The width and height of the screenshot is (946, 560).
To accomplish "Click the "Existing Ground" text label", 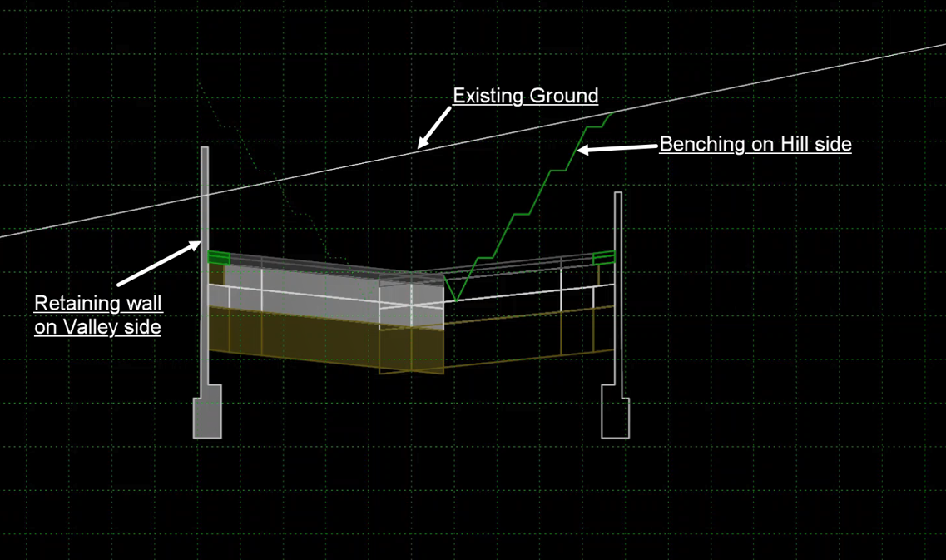I will [x=525, y=96].
